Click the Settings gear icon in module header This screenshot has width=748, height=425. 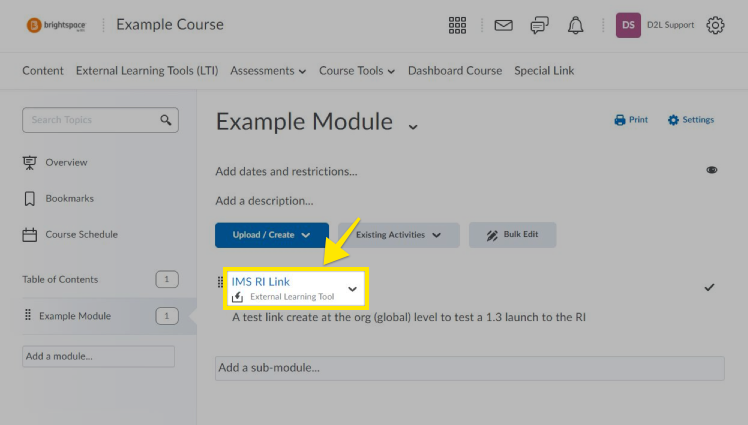coord(673,120)
